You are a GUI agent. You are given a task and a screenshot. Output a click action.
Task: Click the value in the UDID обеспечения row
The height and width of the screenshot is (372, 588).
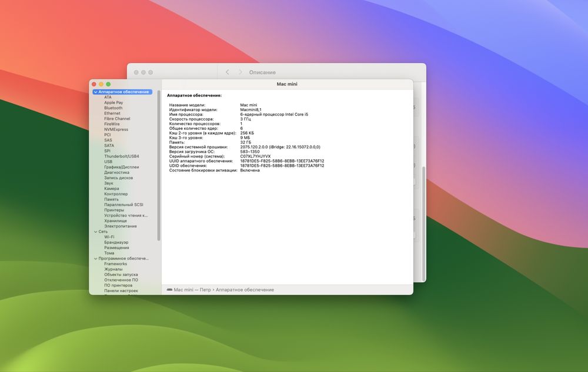click(282, 166)
